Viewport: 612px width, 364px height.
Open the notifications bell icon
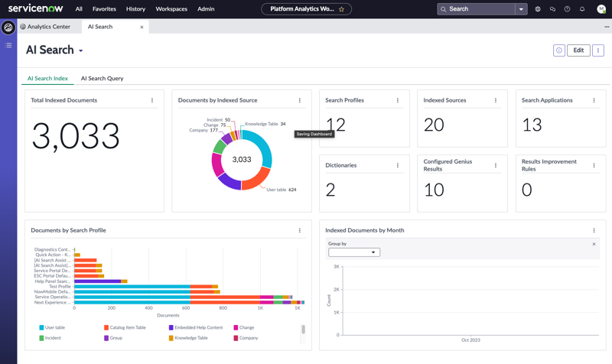tap(582, 9)
